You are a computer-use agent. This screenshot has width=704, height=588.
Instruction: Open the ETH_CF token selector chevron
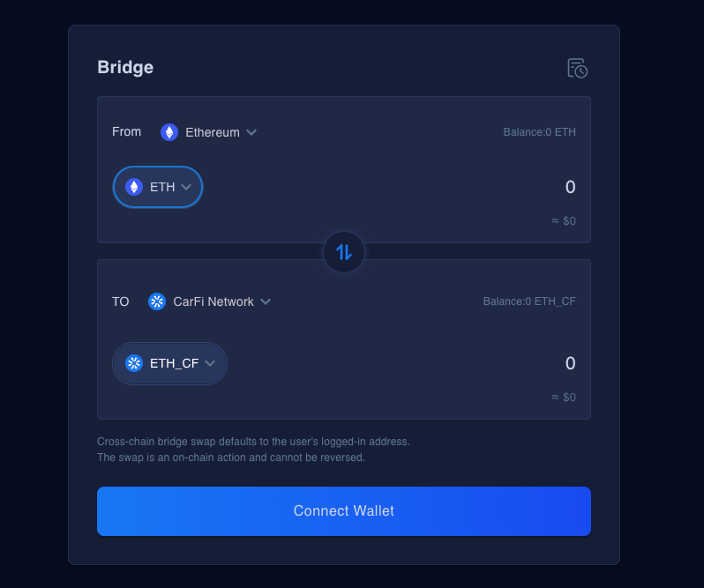click(x=210, y=363)
